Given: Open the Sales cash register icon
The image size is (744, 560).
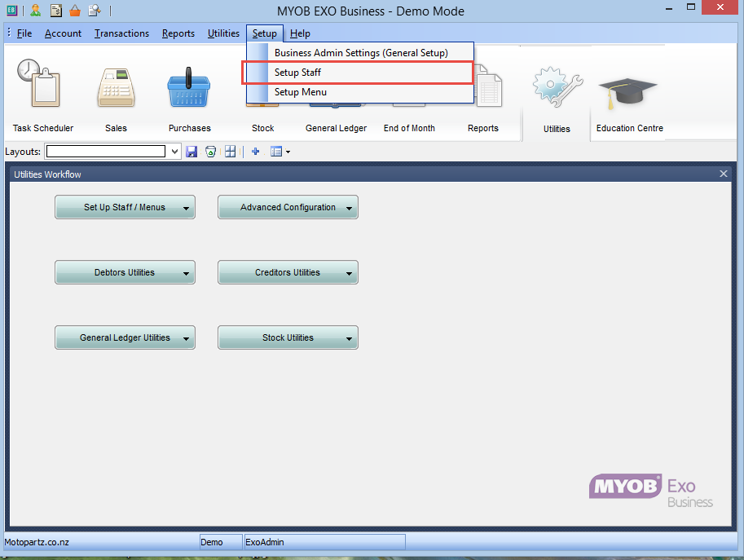Looking at the screenshot, I should pyautogui.click(x=117, y=87).
